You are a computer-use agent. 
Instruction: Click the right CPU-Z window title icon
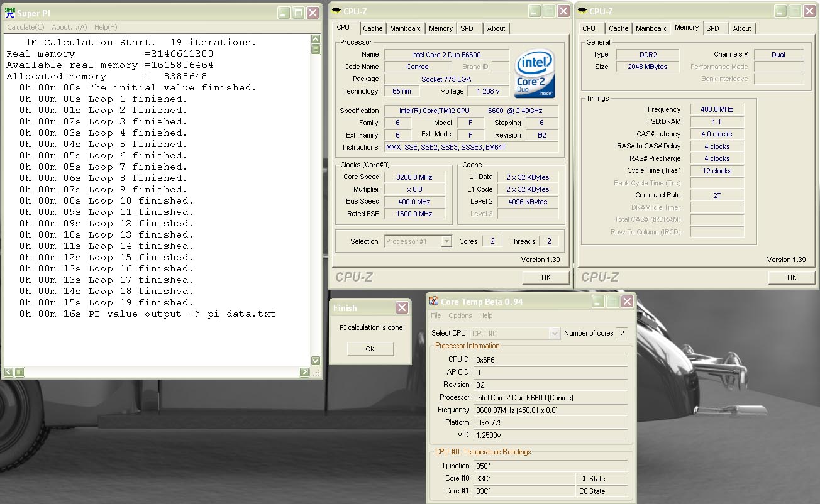point(583,11)
